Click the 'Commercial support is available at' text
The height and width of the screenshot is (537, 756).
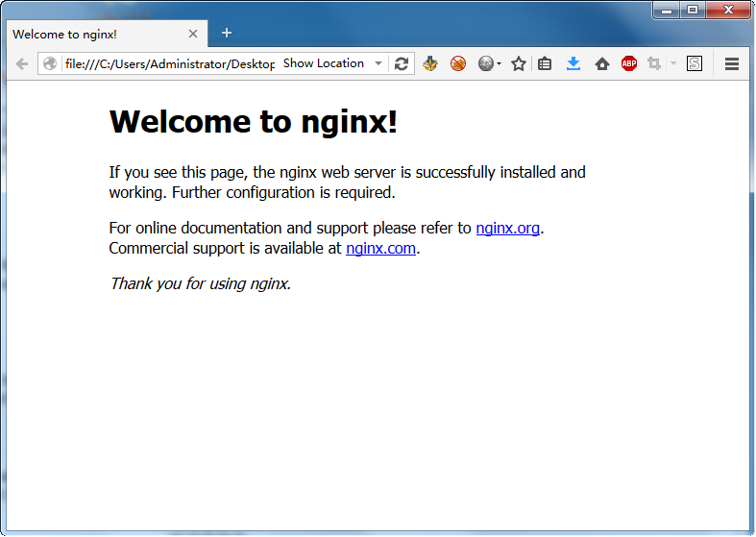pyautogui.click(x=225, y=248)
